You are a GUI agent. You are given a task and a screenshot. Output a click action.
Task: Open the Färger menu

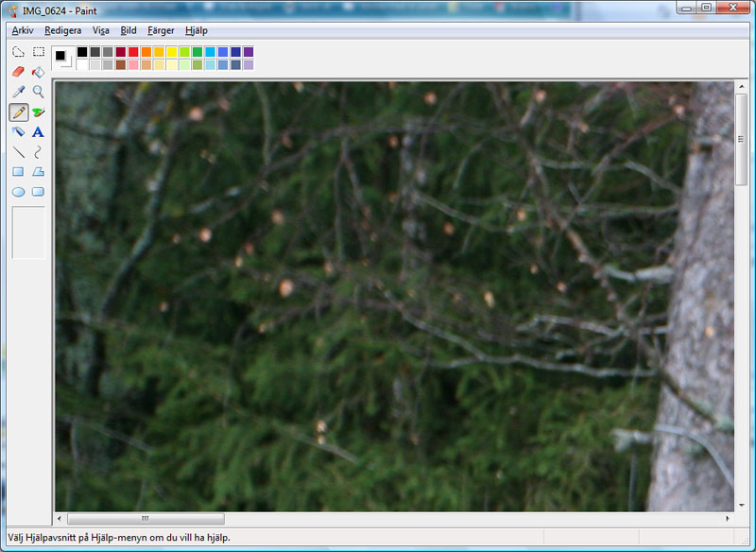[x=161, y=30]
